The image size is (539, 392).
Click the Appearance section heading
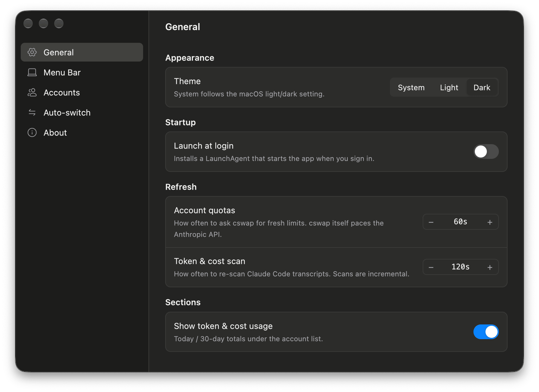click(190, 58)
